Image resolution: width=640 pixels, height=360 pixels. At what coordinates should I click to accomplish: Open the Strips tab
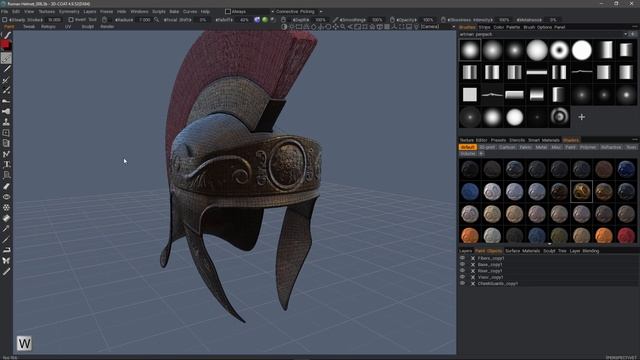484,27
